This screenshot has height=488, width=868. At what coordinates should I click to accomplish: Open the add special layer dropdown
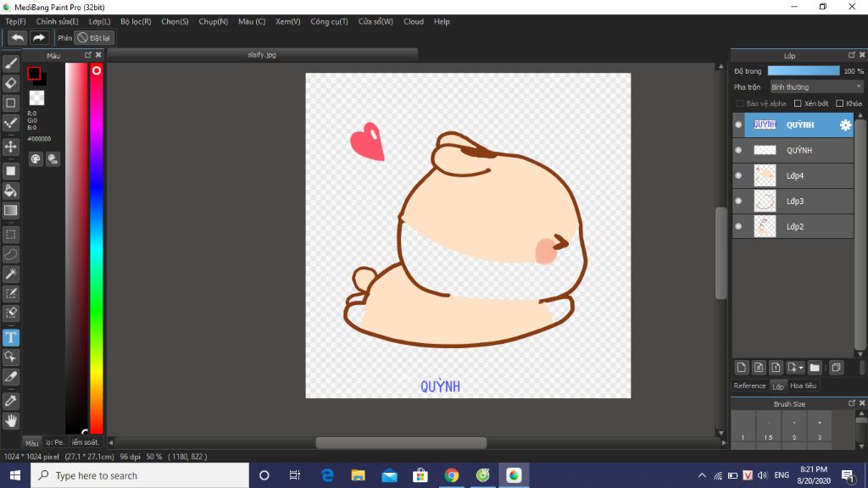(x=795, y=368)
